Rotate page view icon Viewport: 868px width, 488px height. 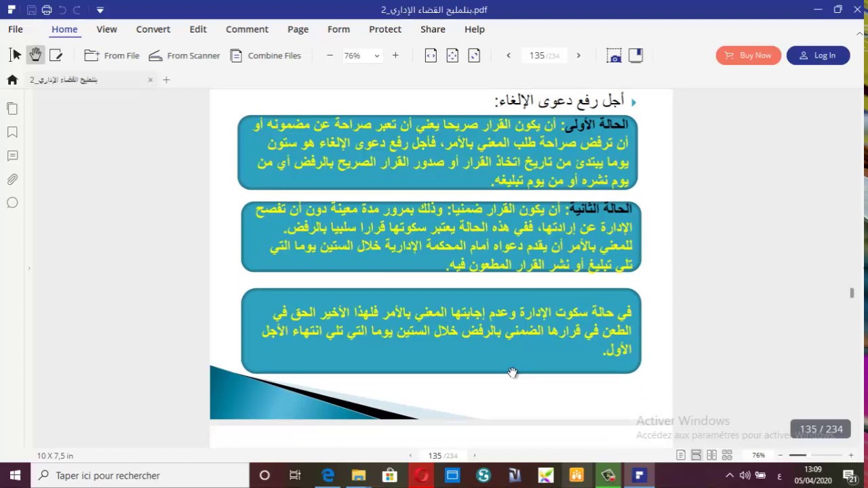(474, 56)
